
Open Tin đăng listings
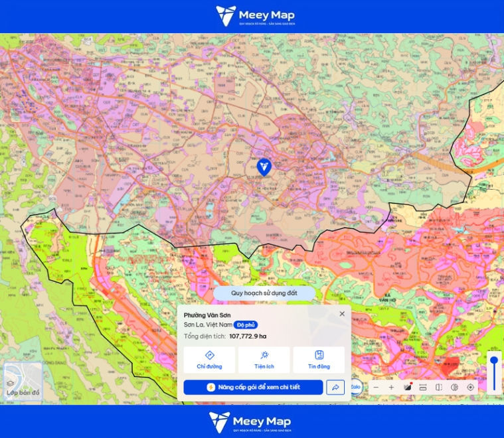click(x=319, y=360)
